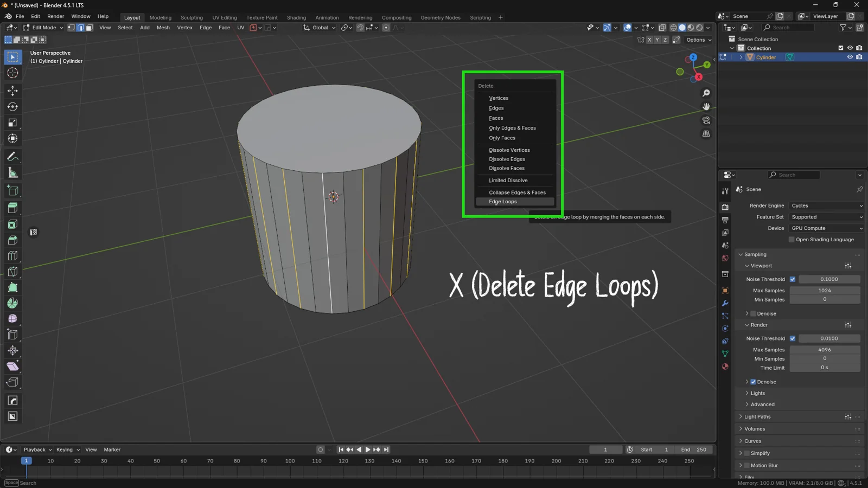Switch orthographic perspective grid icon
The height and width of the screenshot is (488, 868).
click(x=706, y=134)
